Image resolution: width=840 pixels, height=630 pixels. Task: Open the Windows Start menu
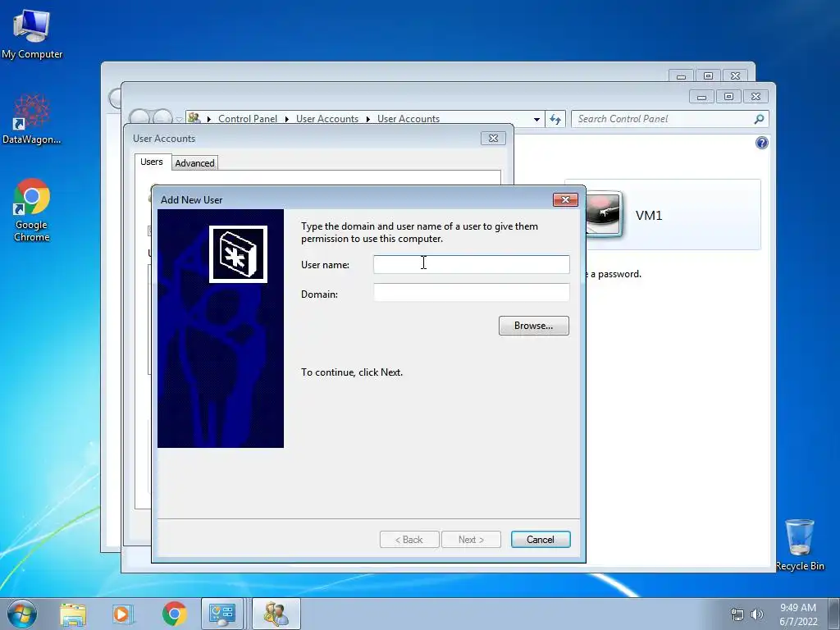tap(22, 614)
